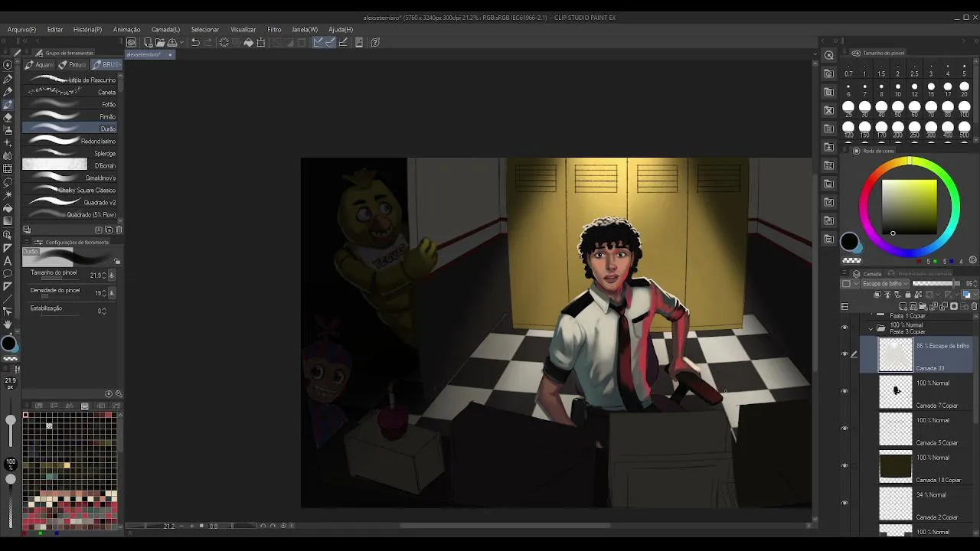Toggle visibility of Camada 33 layer

click(x=844, y=354)
